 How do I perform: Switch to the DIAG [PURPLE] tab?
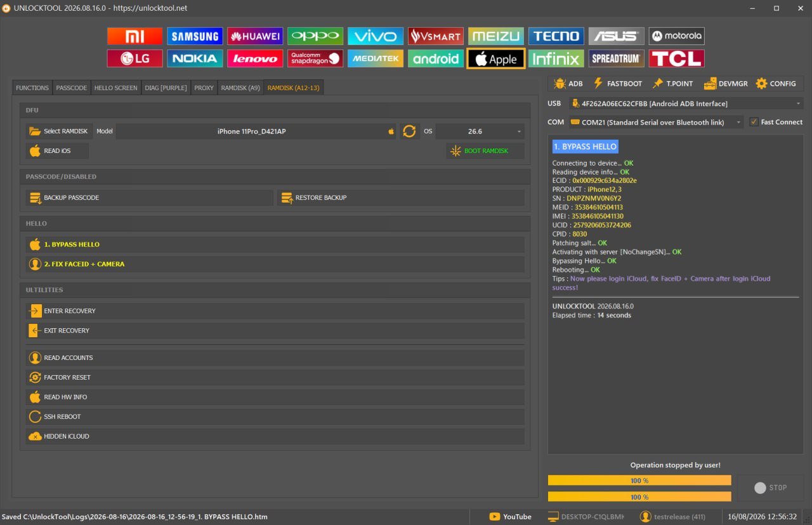click(166, 88)
